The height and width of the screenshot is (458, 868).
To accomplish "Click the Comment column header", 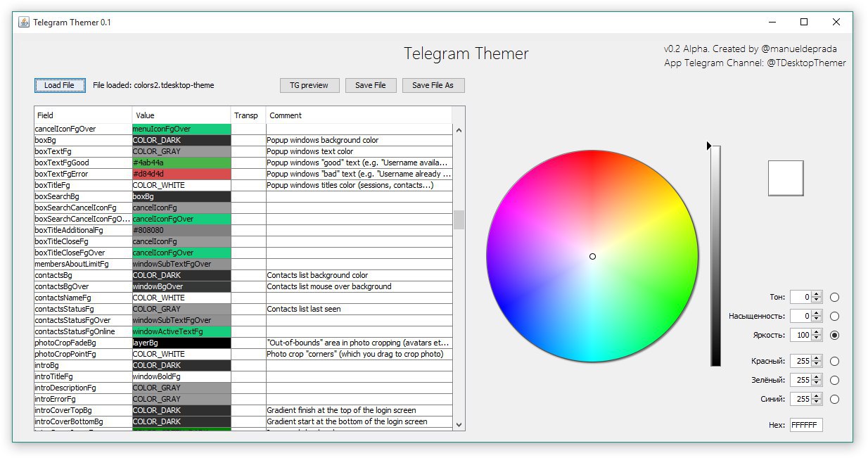I will (x=359, y=115).
